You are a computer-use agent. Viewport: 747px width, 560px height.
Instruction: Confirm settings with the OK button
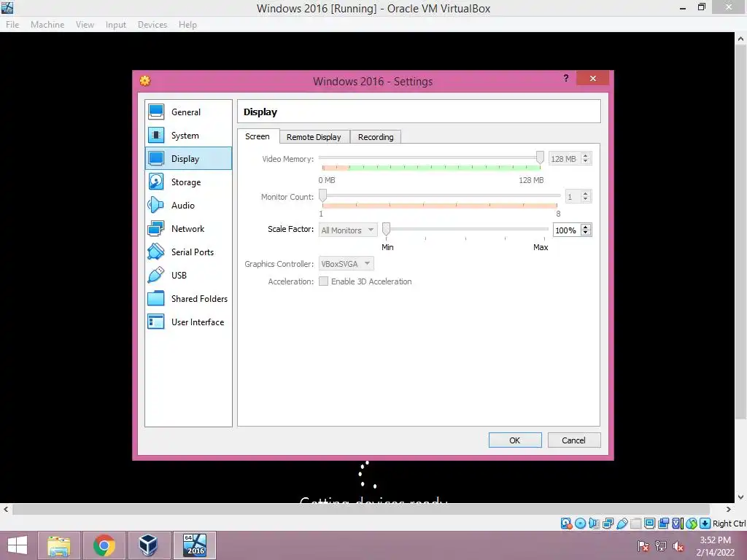[515, 440]
